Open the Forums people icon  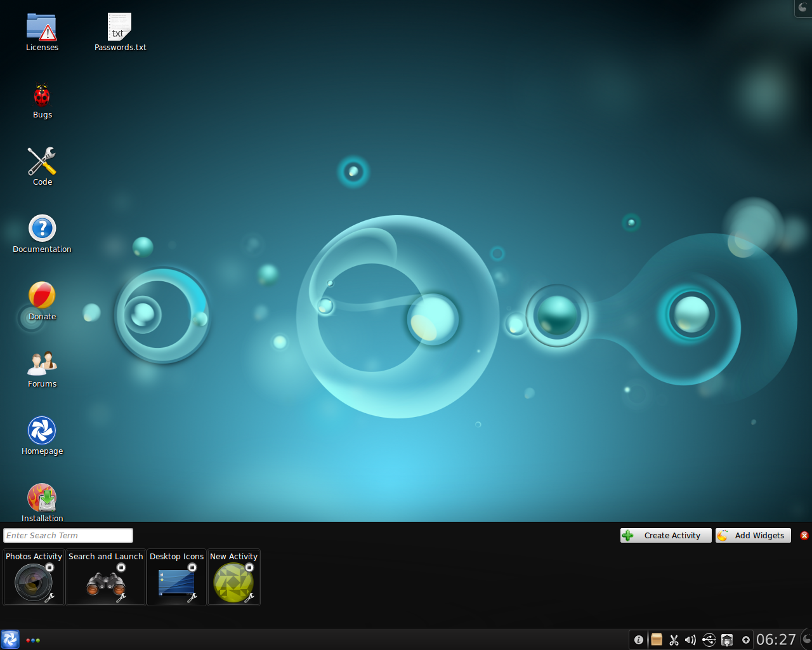click(x=42, y=363)
